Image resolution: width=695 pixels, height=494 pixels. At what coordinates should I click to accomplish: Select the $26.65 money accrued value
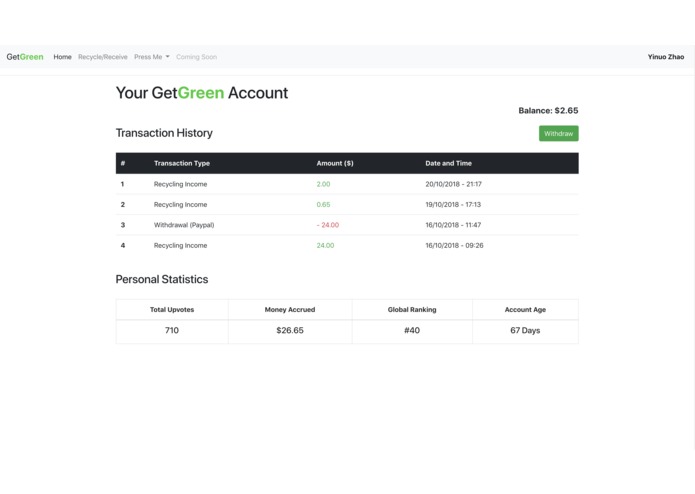[x=290, y=330]
